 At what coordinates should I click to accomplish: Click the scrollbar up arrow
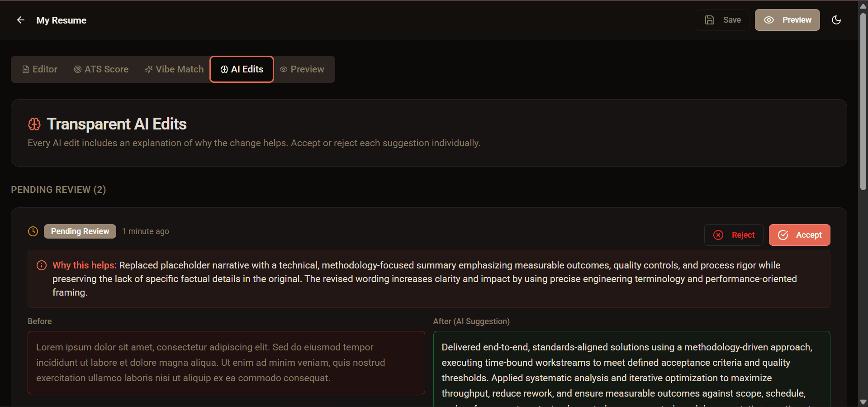[863, 6]
